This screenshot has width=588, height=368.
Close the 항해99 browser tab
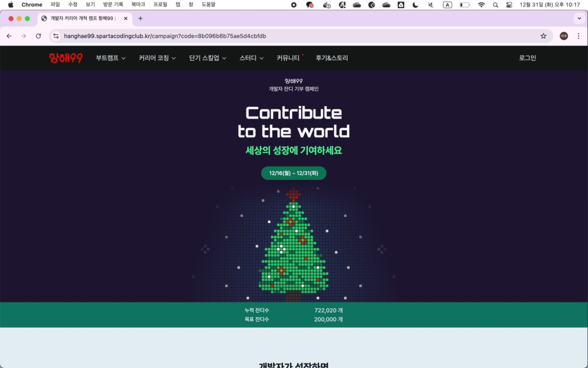[x=126, y=18]
